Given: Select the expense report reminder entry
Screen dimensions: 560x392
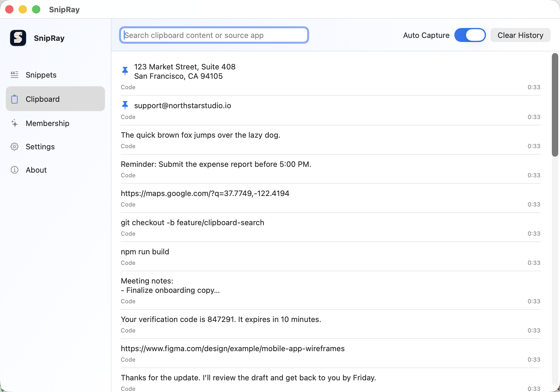Looking at the screenshot, I should 331,169.
